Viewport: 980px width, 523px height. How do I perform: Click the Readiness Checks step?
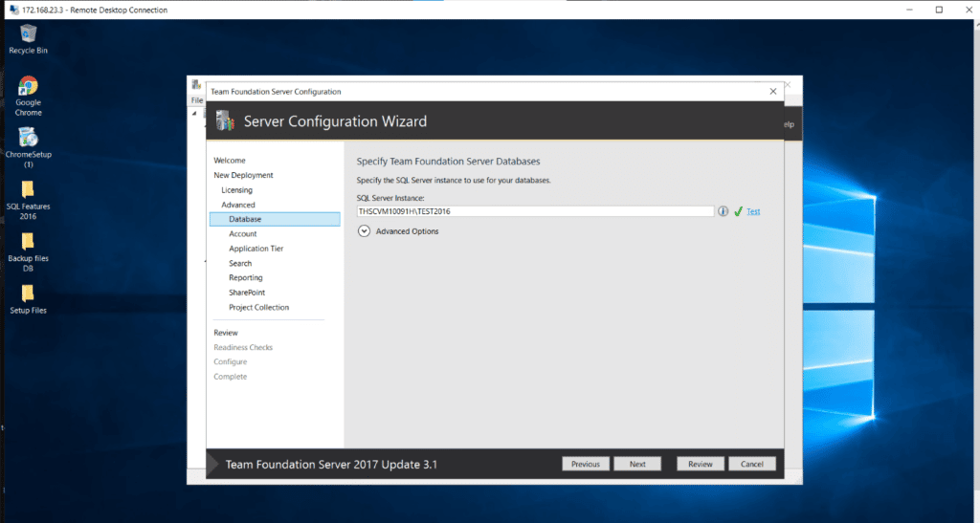(x=243, y=348)
